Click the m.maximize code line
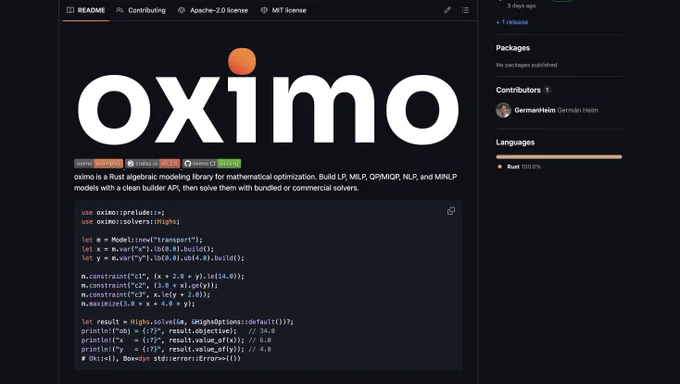The height and width of the screenshot is (384, 680). [138, 304]
